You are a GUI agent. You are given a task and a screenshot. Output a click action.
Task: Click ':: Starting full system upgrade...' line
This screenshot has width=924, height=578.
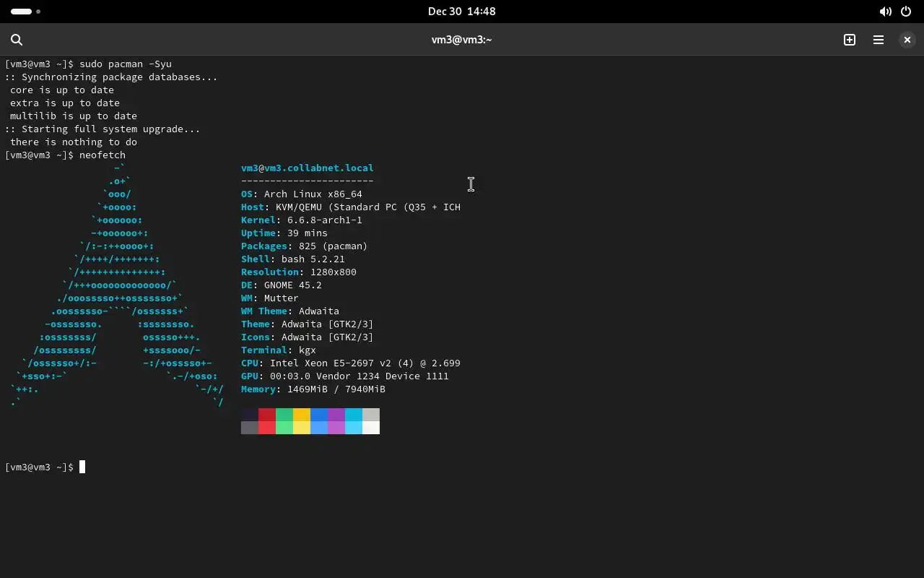pos(103,129)
